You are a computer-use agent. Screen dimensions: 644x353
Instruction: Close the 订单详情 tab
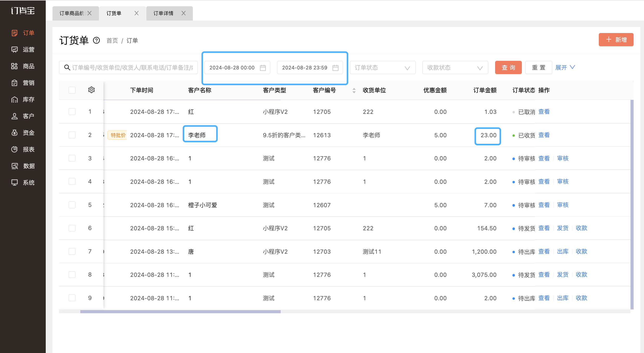[183, 13]
